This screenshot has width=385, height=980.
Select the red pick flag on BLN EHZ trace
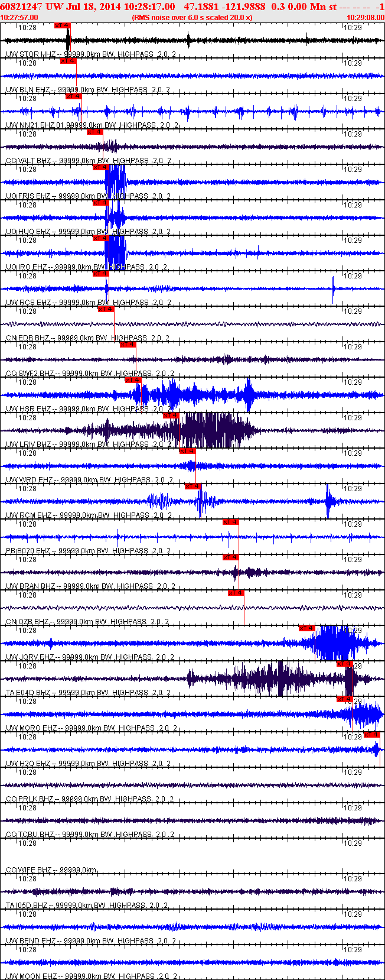tap(68, 61)
